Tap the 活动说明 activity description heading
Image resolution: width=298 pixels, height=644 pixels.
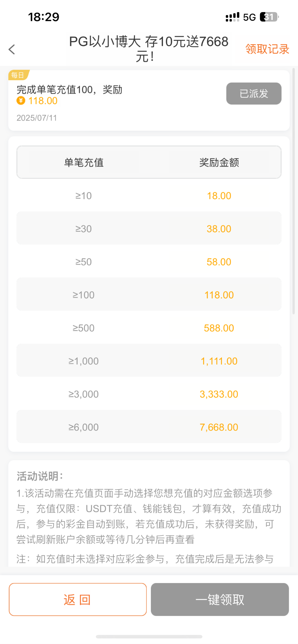(40, 476)
